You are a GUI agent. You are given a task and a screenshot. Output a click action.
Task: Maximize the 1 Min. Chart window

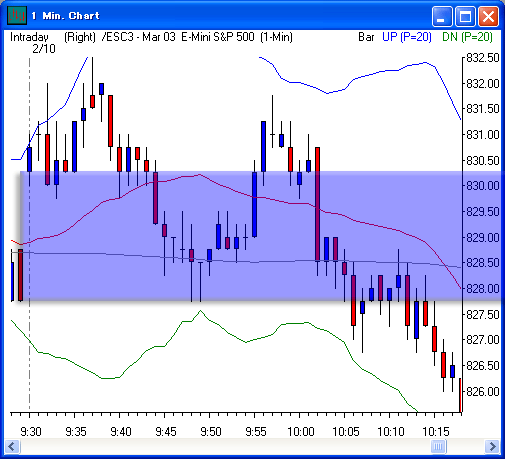465,16
